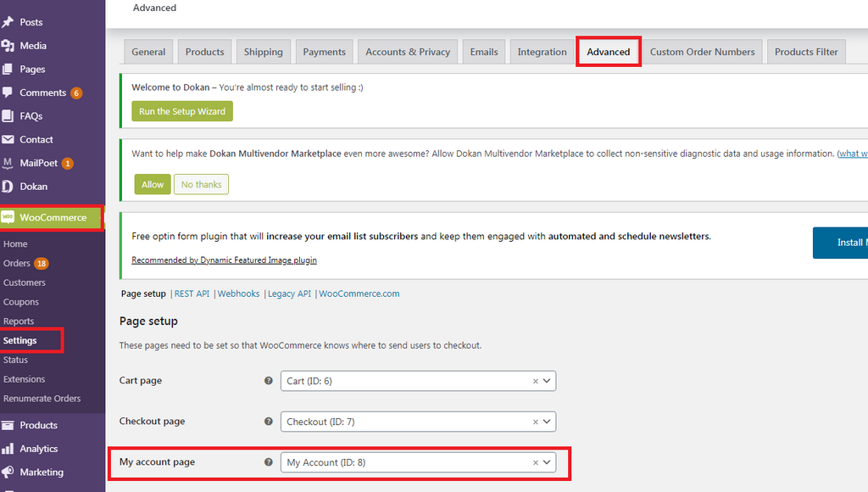The height and width of the screenshot is (492, 868).
Task: Click the Media icon in sidebar
Action: point(7,46)
